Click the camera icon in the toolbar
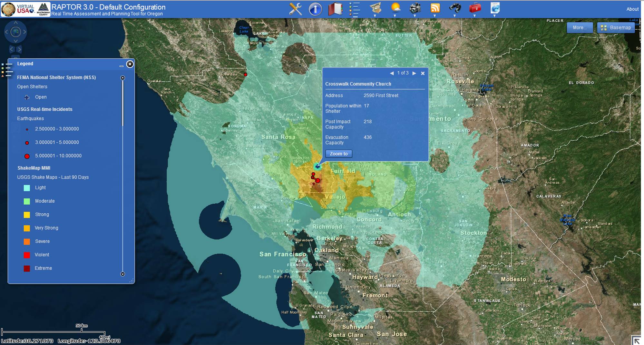 (415, 8)
